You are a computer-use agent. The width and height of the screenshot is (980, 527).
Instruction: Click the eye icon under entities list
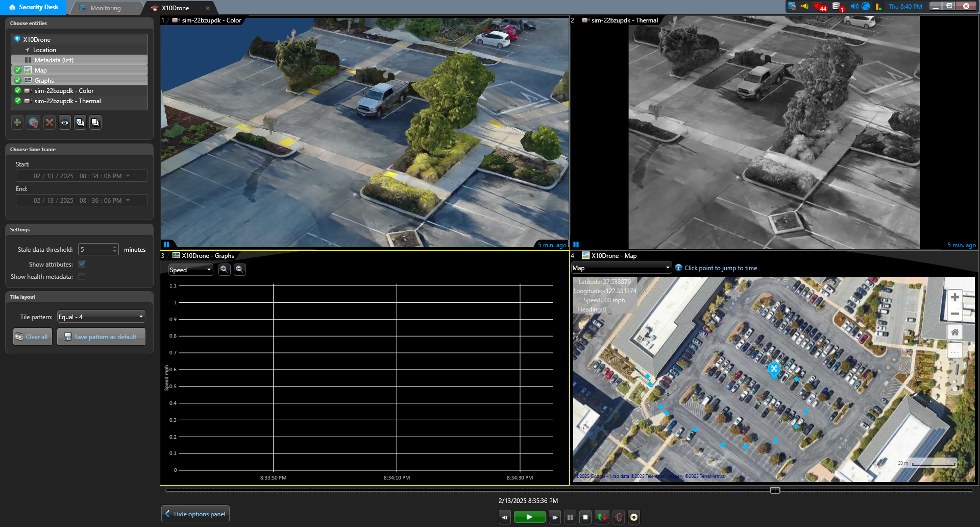[65, 123]
